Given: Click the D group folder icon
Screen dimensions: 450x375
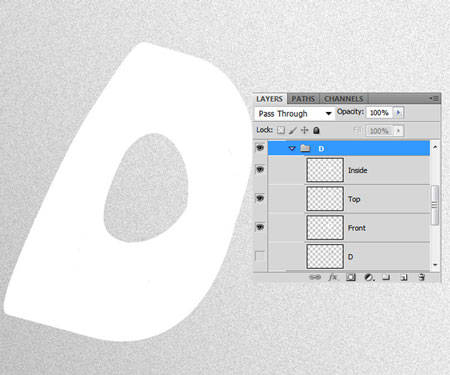Looking at the screenshot, I should [305, 148].
